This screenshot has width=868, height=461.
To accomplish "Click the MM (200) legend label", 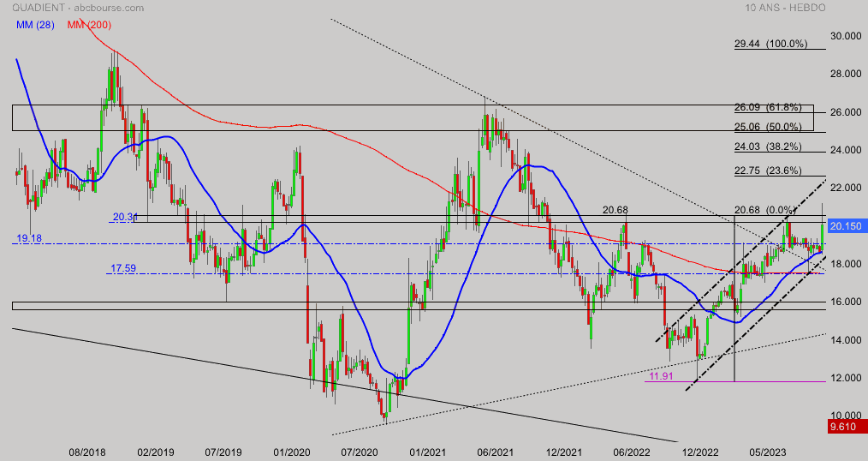I will point(89,25).
